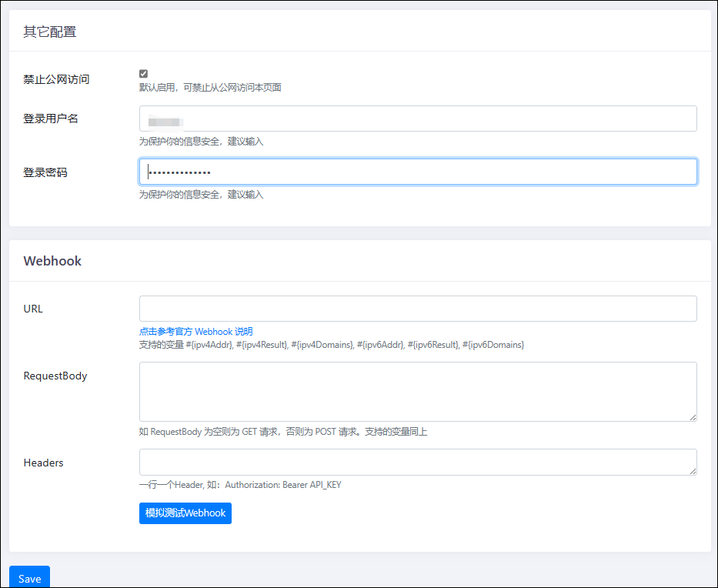
Task: Click the URL field label
Action: pos(33,309)
